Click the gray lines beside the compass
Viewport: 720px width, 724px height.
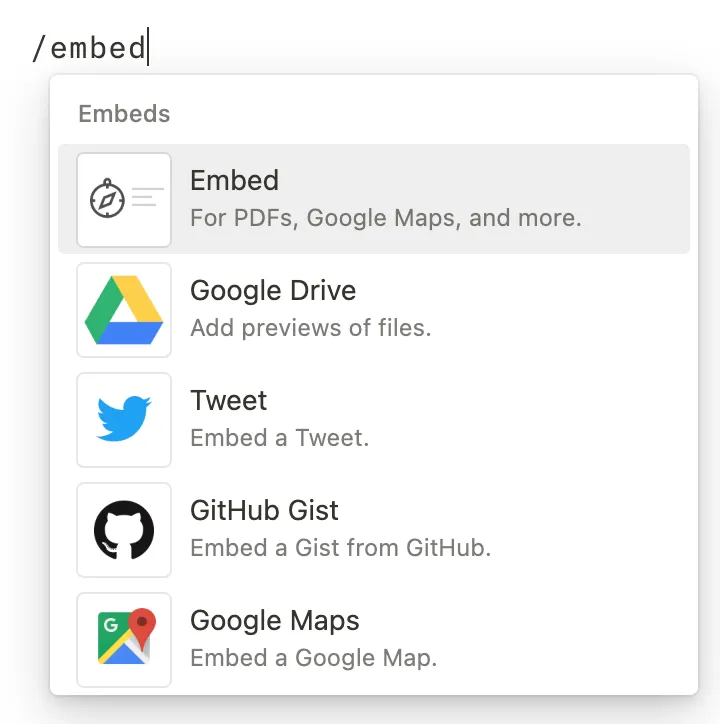[147, 198]
